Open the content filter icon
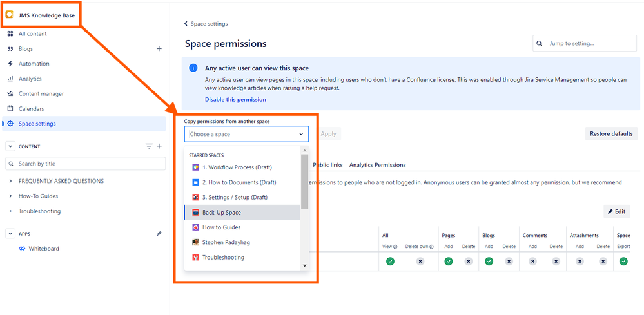The image size is (644, 315). click(149, 146)
